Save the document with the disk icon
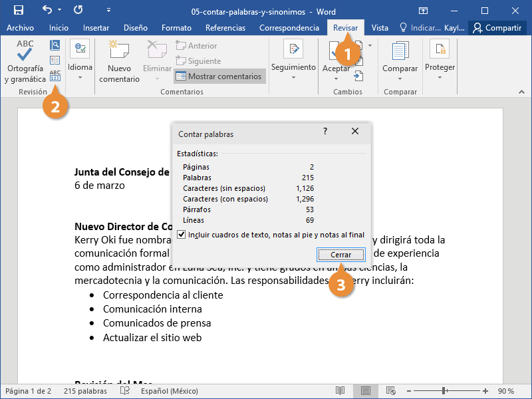532x399 pixels. click(x=19, y=10)
